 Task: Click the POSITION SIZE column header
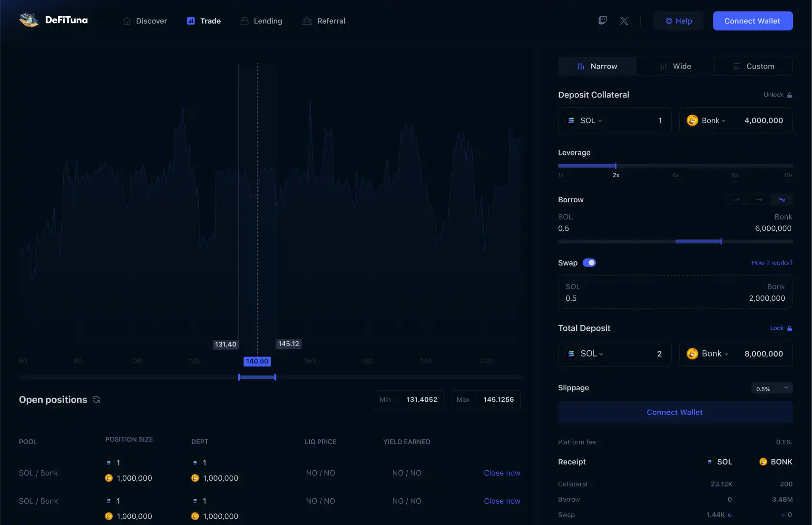click(129, 439)
